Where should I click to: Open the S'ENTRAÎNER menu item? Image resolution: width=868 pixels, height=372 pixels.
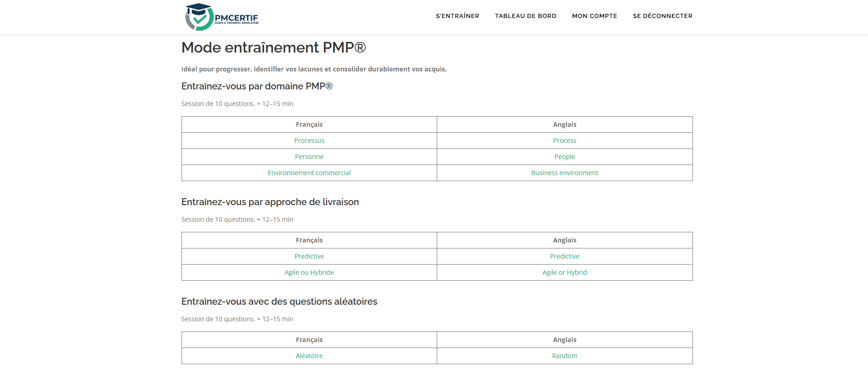tap(457, 16)
